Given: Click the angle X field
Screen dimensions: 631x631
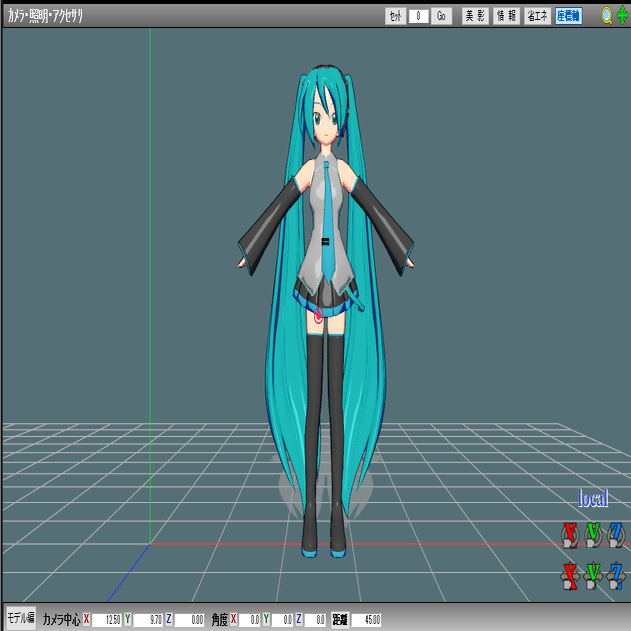Looking at the screenshot, I should 250,620.
